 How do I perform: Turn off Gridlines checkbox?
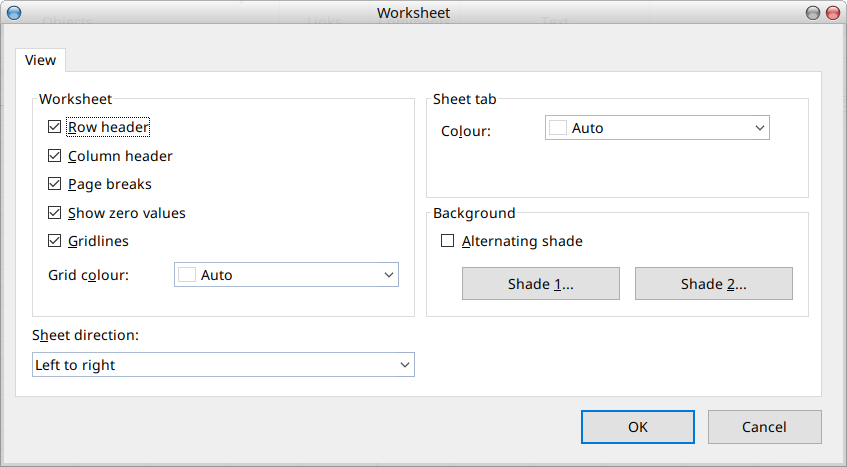pos(55,241)
